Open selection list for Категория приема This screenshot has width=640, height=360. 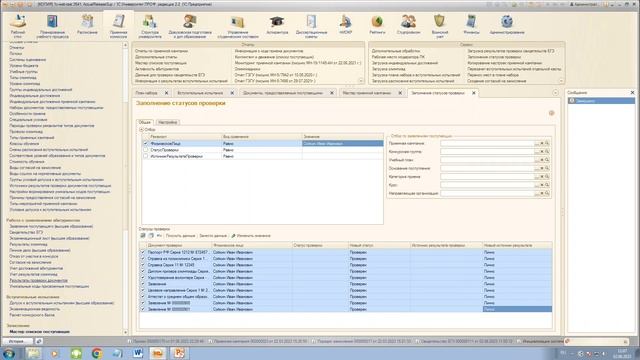coord(537,177)
